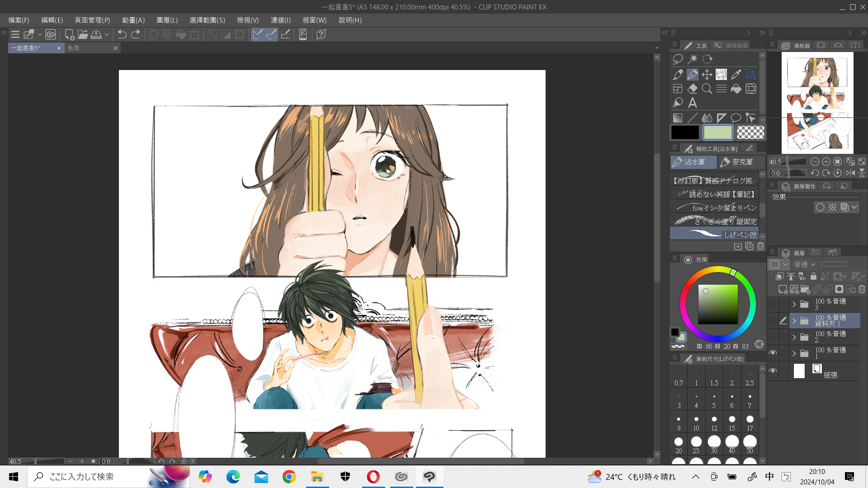Zoom in with navigator plus button

point(826,162)
